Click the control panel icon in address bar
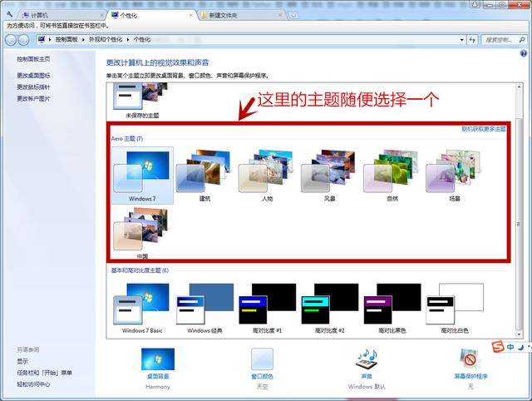Screen dimensions: 532x401 (x=42, y=39)
